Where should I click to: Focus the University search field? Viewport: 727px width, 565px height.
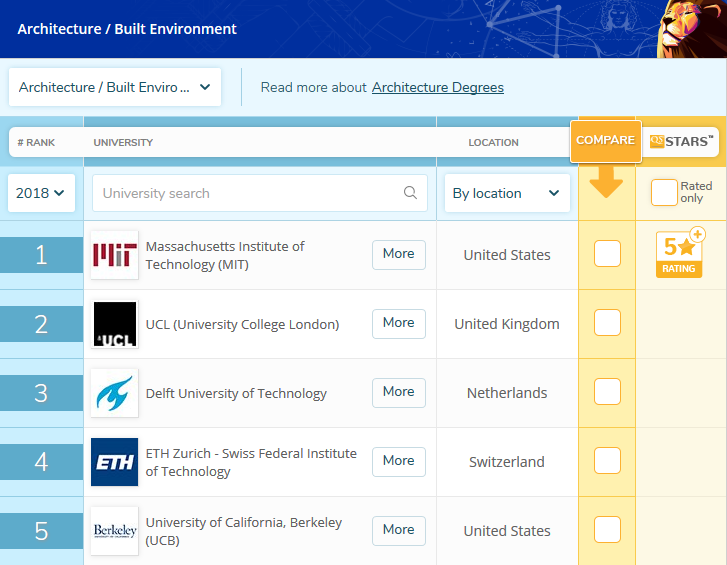[260, 193]
